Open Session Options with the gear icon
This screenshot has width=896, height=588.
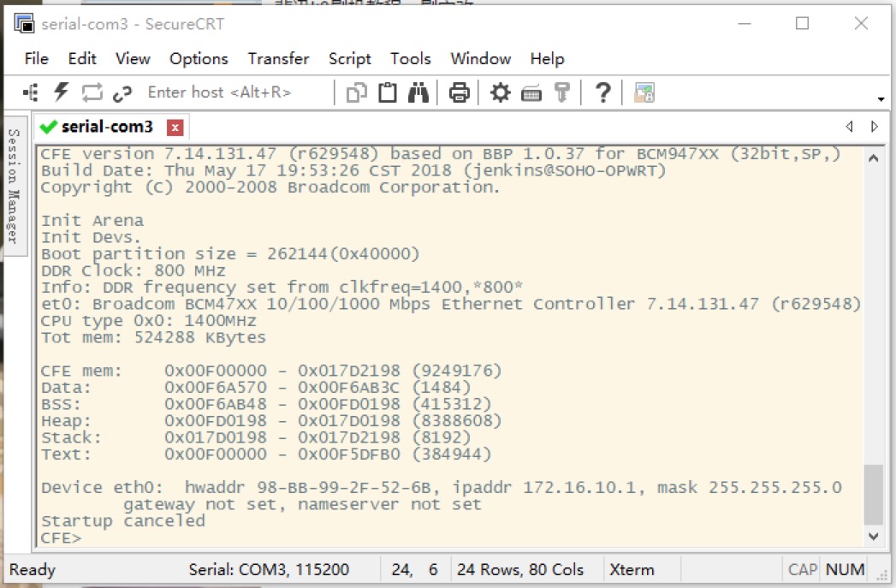pos(500,92)
